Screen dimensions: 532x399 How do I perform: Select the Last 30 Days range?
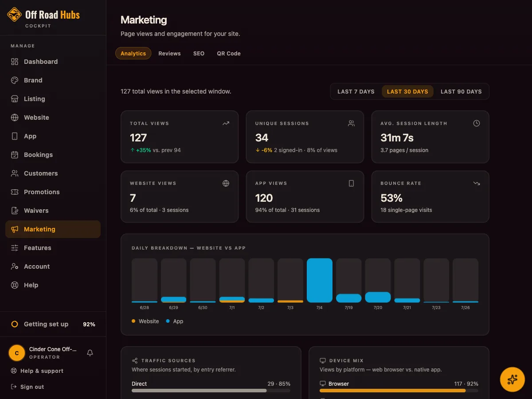407,91
